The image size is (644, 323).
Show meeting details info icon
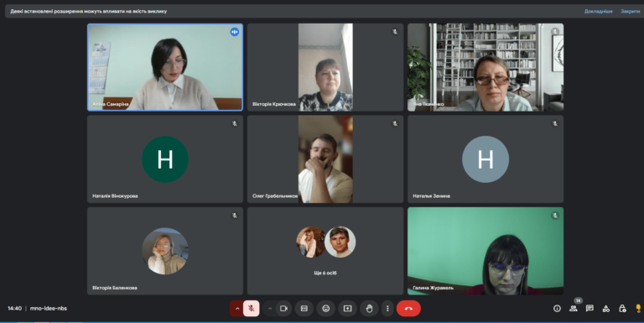click(557, 309)
